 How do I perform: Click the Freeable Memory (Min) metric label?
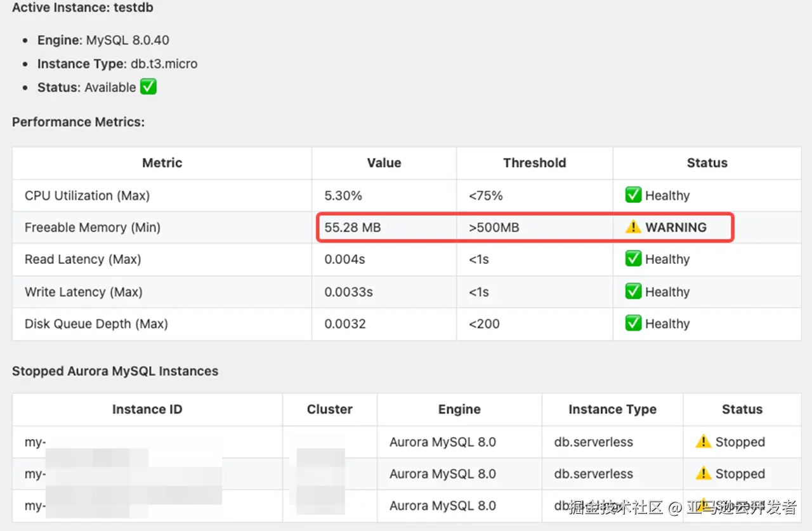pyautogui.click(x=93, y=227)
